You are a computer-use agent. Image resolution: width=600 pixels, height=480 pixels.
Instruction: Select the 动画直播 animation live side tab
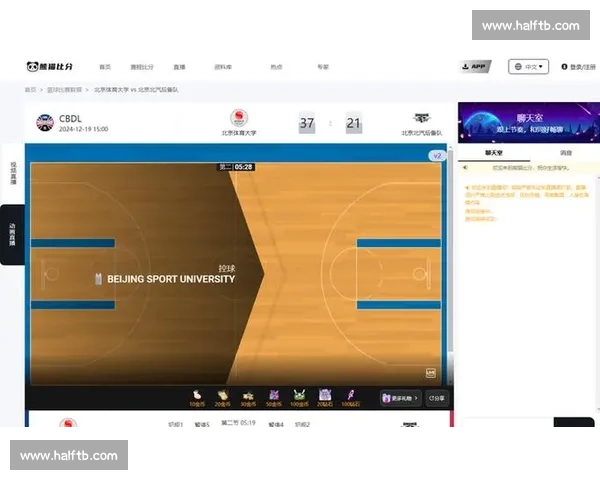click(x=12, y=235)
